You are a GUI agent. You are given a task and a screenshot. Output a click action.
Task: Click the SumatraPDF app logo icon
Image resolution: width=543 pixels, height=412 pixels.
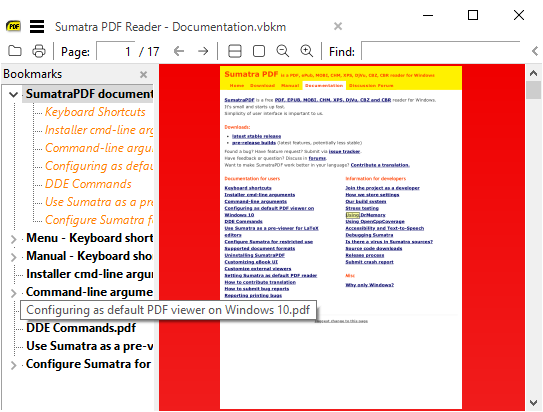coord(14,26)
